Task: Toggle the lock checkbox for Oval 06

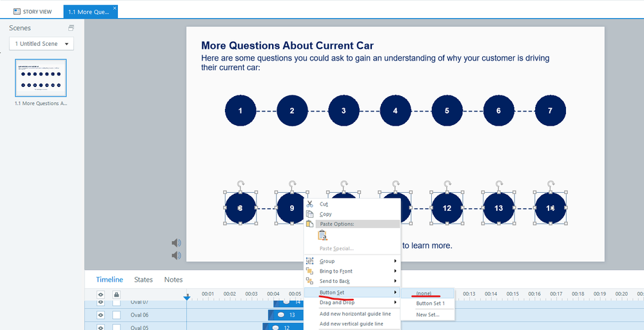Action: point(117,315)
